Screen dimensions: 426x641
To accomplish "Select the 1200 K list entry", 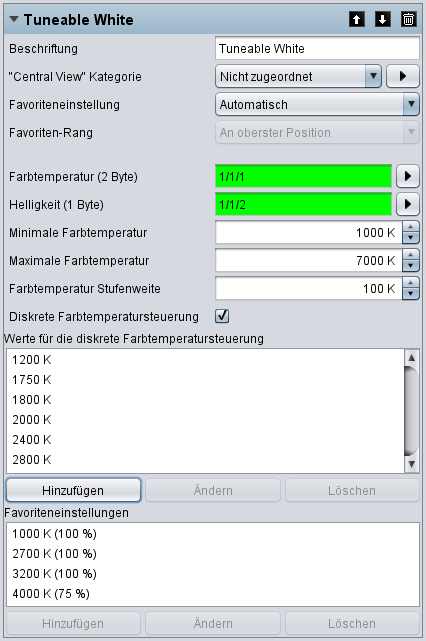I will (x=205, y=360).
